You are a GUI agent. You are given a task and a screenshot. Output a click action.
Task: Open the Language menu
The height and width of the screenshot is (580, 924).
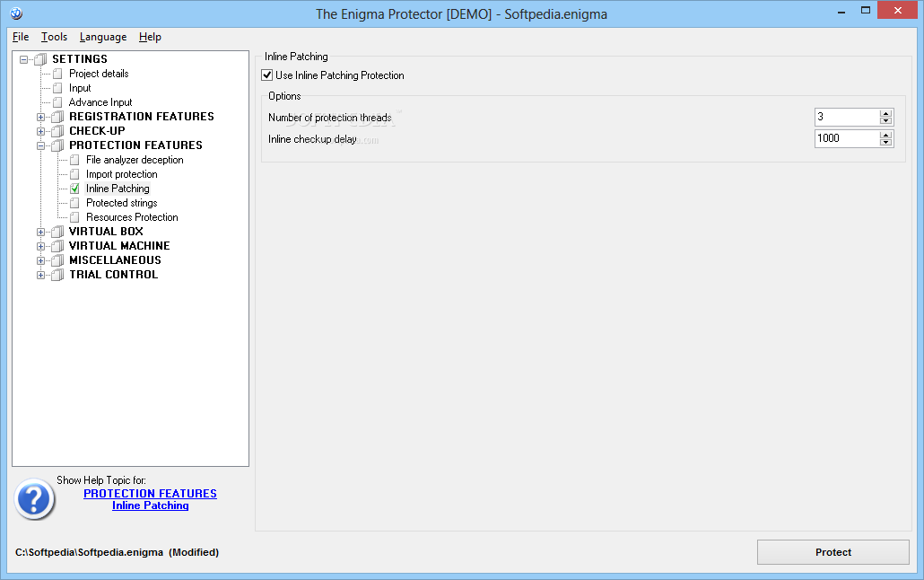point(103,37)
